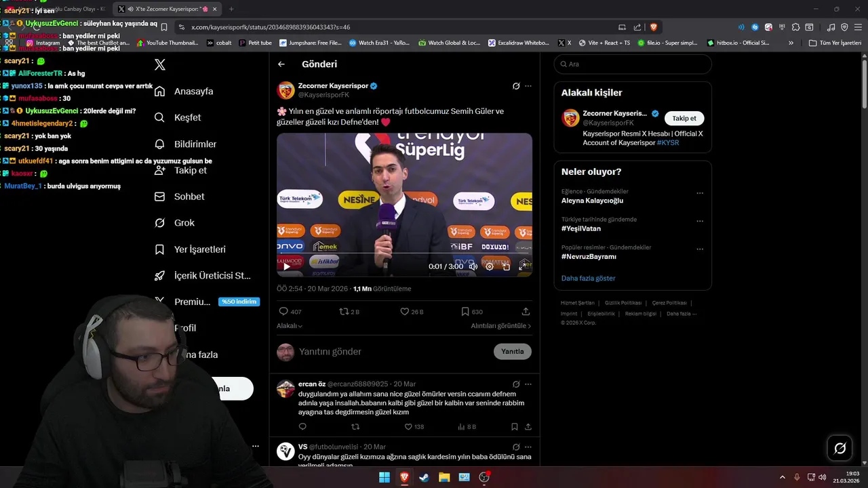The height and width of the screenshot is (488, 868).
Task: Open Zecorner Kayserispor profile avatar in post
Action: pyautogui.click(x=286, y=90)
